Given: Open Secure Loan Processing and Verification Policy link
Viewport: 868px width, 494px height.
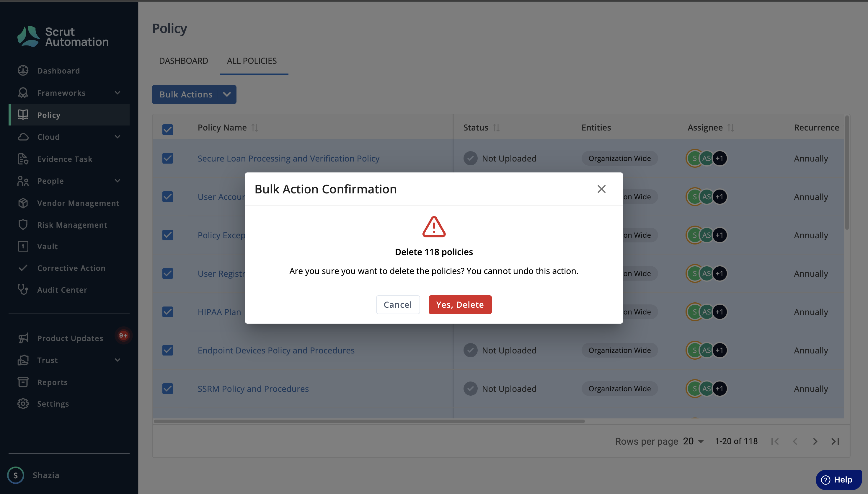Looking at the screenshot, I should 289,159.
